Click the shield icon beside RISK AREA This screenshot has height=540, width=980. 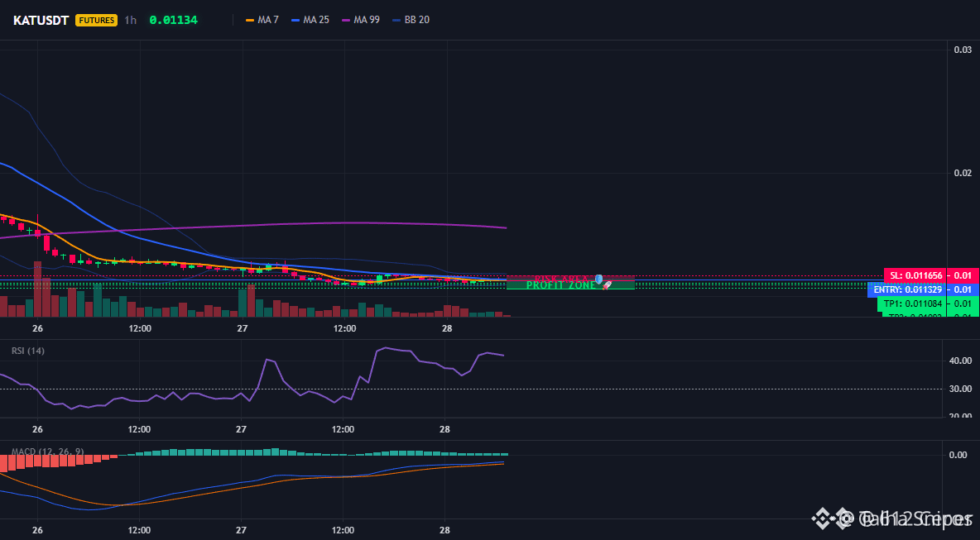tap(598, 279)
